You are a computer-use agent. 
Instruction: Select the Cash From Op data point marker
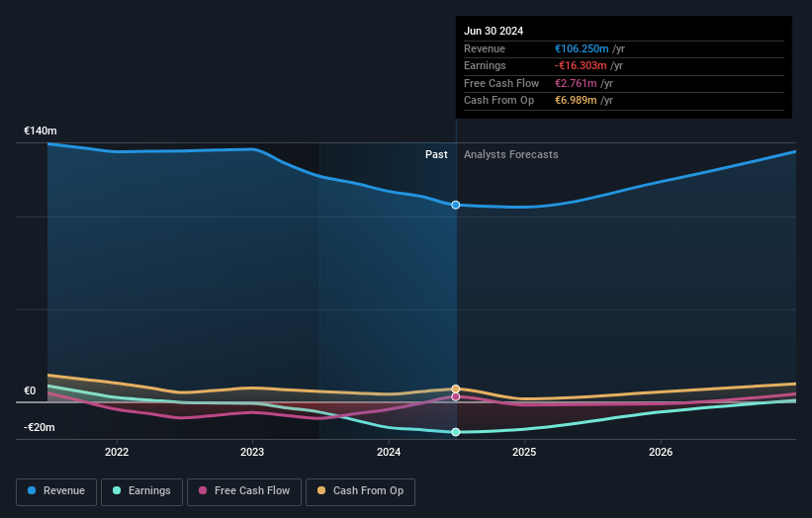click(x=456, y=388)
